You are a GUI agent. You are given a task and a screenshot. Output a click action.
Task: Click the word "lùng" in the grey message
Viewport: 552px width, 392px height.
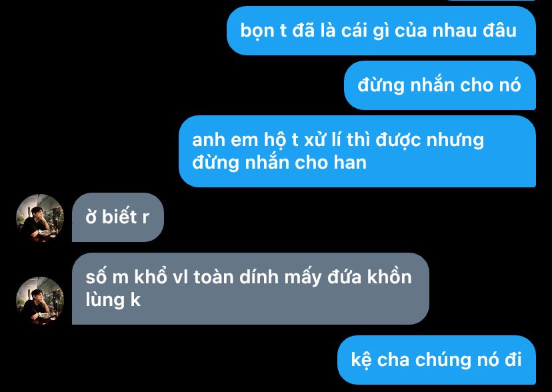pos(105,301)
